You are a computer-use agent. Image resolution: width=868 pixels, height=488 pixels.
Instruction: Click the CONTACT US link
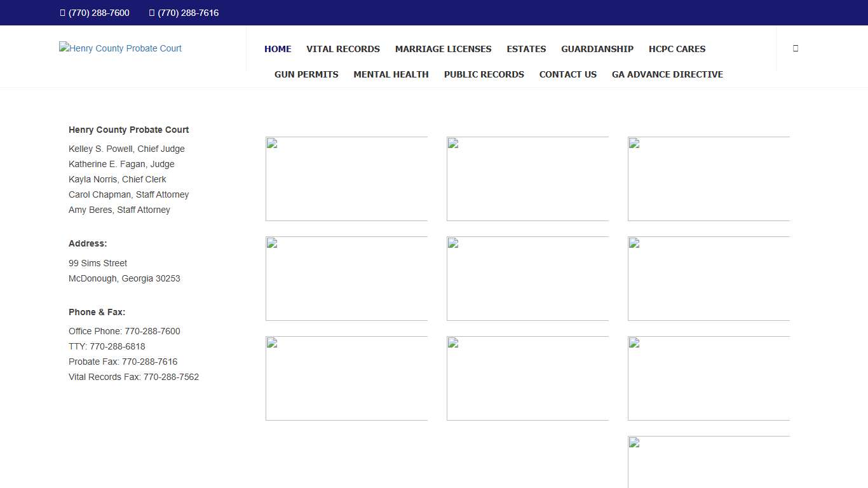567,74
